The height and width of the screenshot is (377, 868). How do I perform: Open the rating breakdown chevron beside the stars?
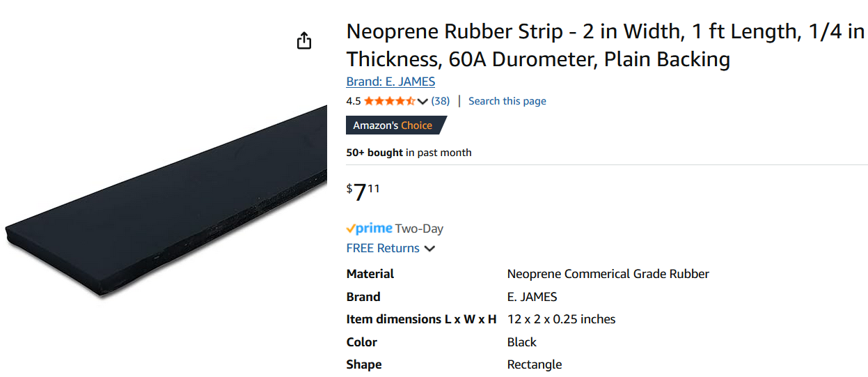[x=423, y=102]
